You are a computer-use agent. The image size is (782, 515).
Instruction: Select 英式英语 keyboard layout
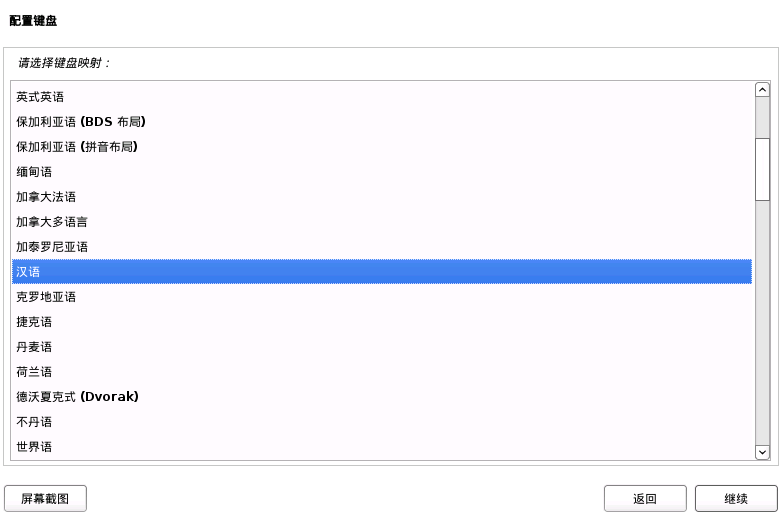pyautogui.click(x=40, y=97)
